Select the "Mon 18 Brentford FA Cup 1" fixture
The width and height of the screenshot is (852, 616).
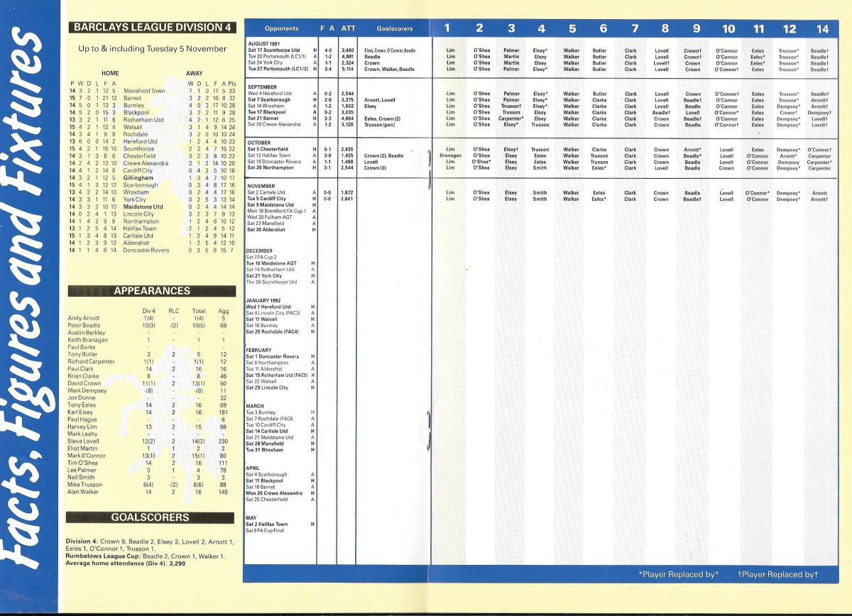[x=278, y=211]
